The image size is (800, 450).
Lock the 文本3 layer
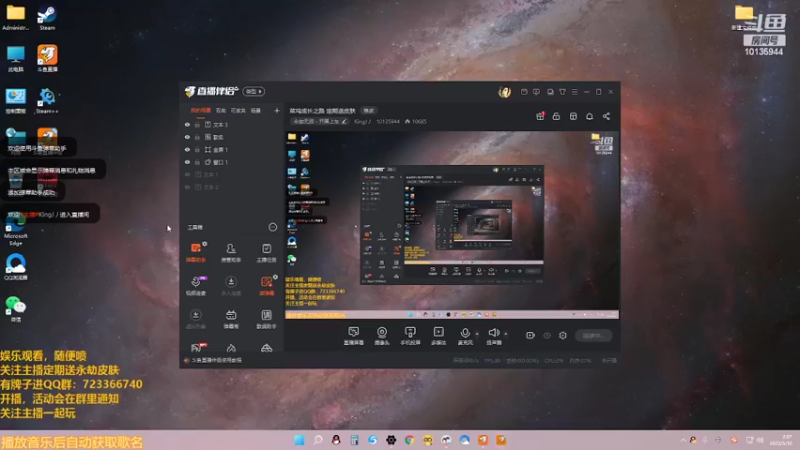[197, 124]
